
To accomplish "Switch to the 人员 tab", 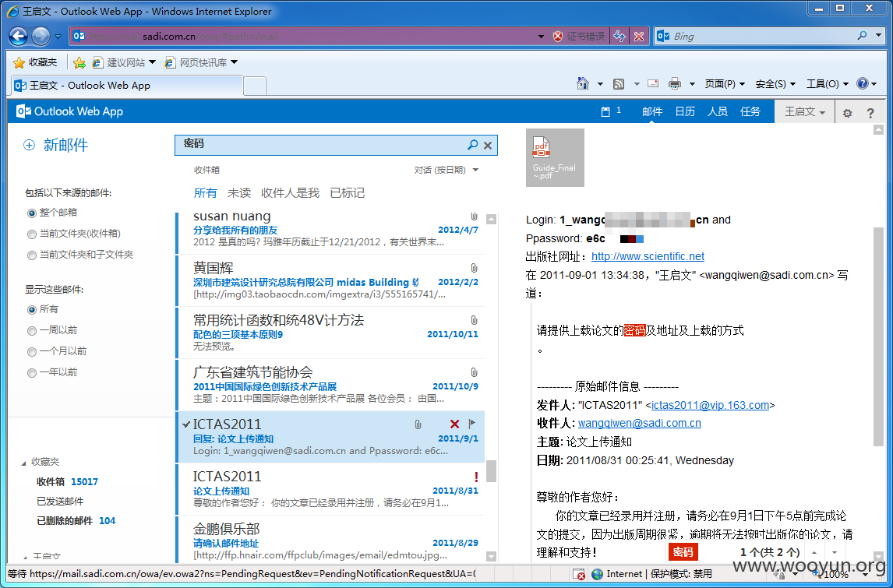I will click(718, 111).
